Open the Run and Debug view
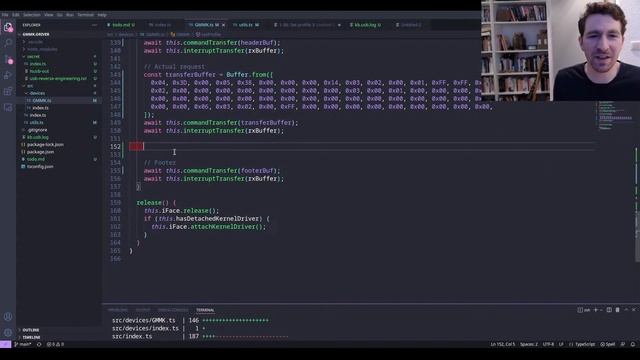 point(8,76)
